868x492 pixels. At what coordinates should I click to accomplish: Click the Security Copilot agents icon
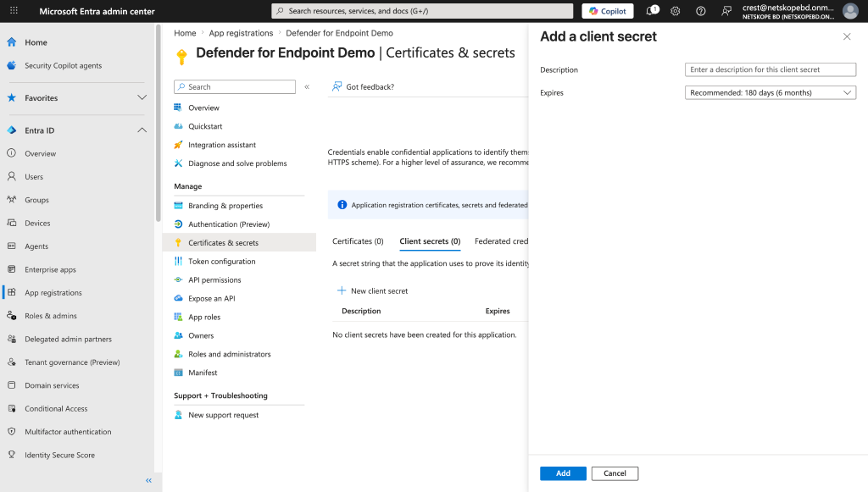(12, 65)
